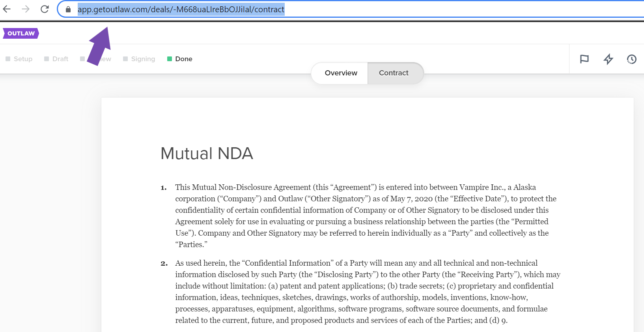The height and width of the screenshot is (332, 644).
Task: Select the Draft workflow step
Action: pos(56,59)
